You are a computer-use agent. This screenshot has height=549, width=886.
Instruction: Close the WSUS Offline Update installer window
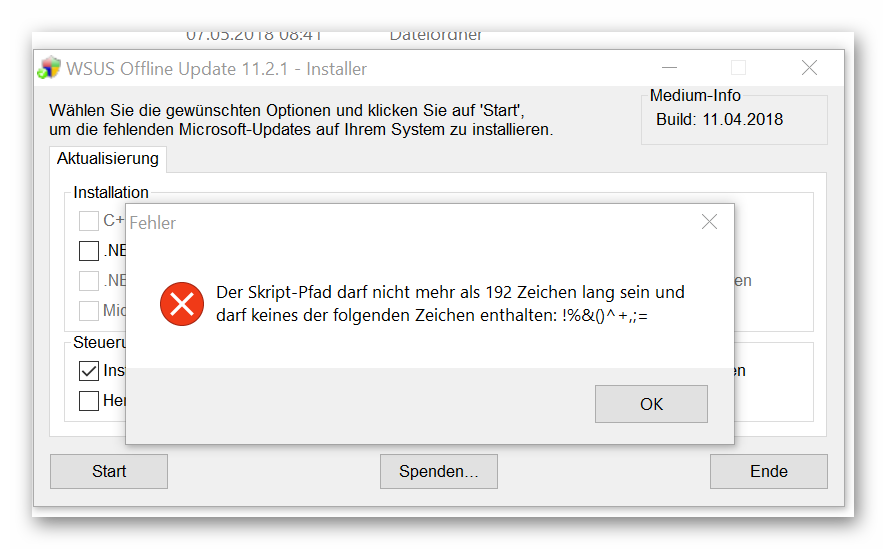[809, 68]
